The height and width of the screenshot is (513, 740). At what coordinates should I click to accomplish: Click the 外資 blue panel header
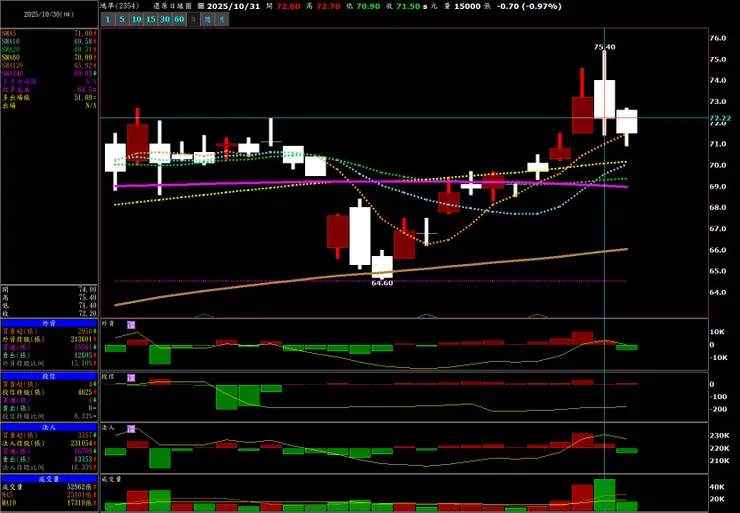click(x=49, y=323)
